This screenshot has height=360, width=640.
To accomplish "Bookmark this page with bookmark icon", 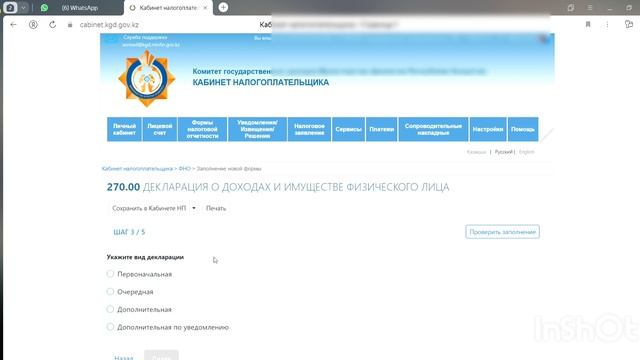I will [588, 24].
